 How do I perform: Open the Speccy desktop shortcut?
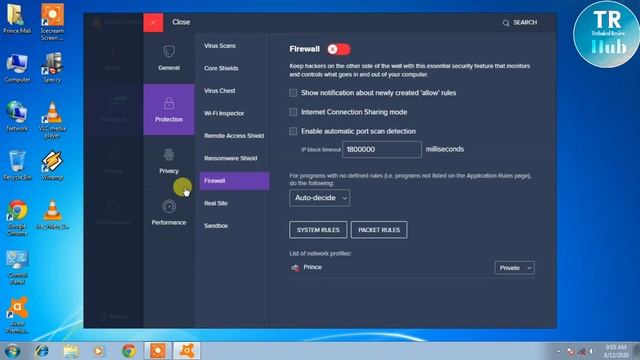52,68
